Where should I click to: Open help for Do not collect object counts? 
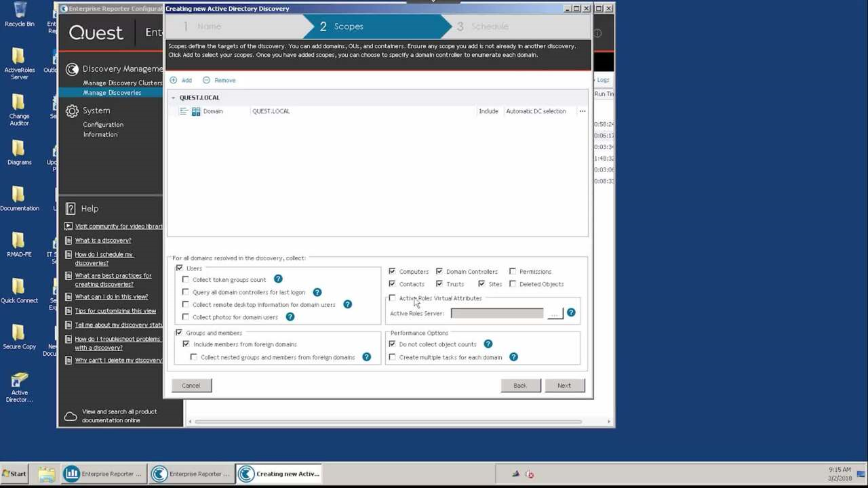click(x=488, y=344)
